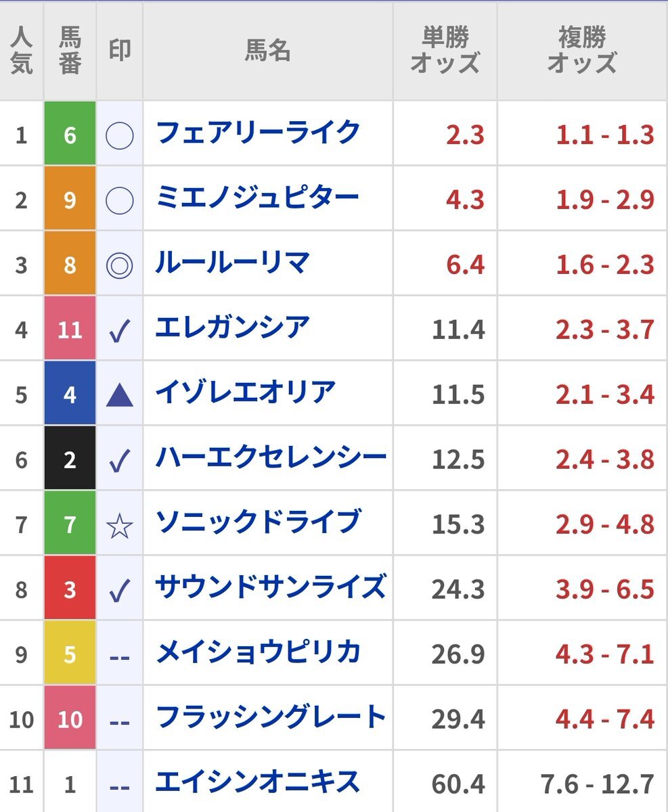Click the black number 2 horse badge

(x=70, y=459)
